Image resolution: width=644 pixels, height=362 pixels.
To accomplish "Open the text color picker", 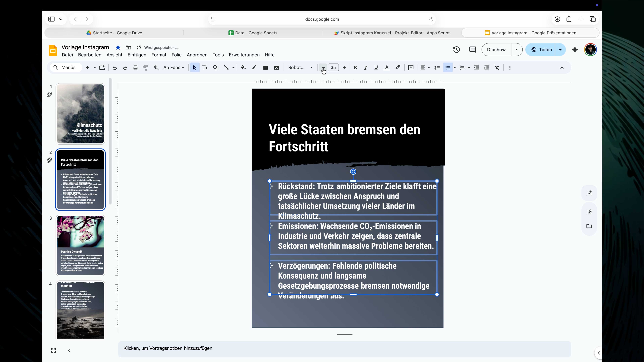I will tap(387, 67).
